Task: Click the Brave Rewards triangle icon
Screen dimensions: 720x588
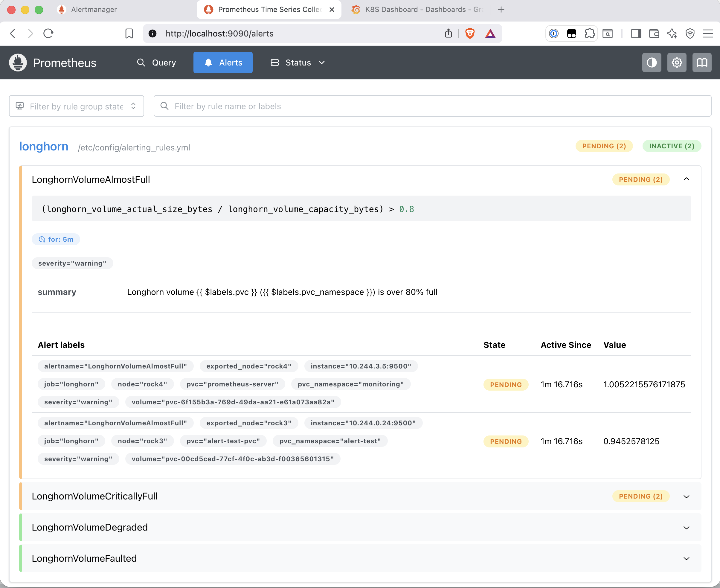Action: [x=490, y=33]
